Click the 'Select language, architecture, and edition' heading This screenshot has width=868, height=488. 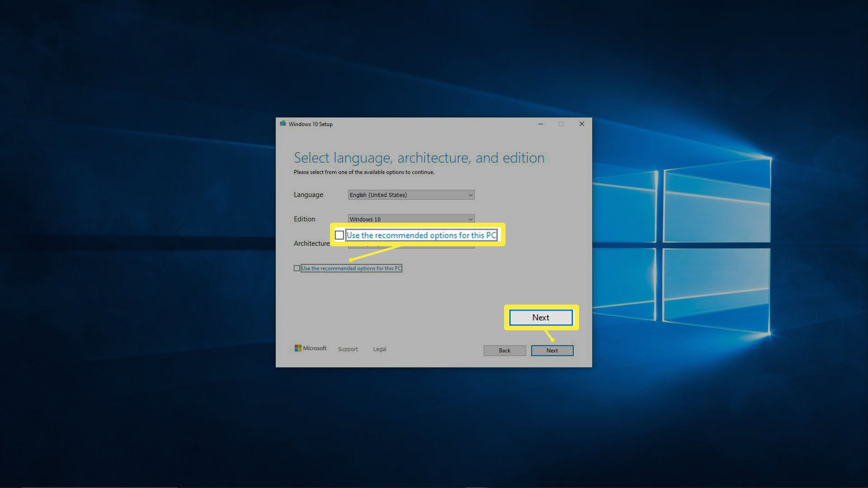point(419,158)
